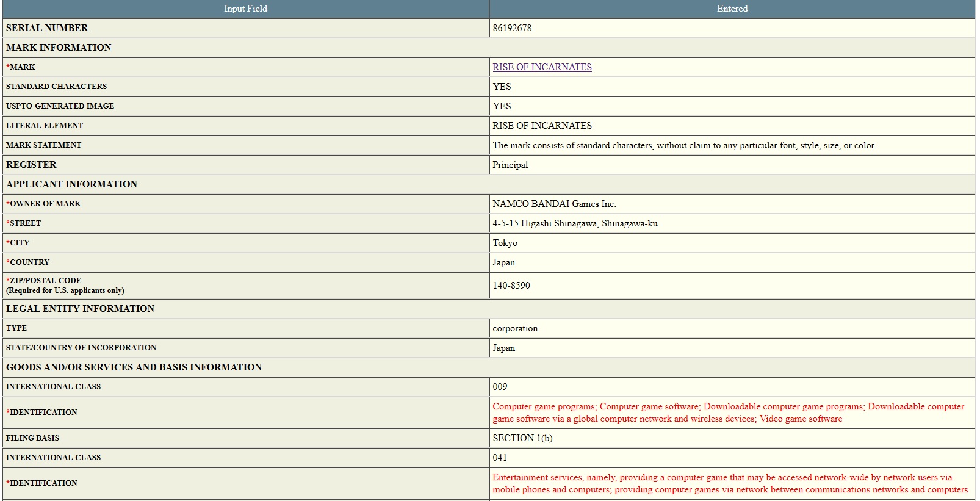Select the NAMCO BANDAI Games Inc. owner value
Image resolution: width=980 pixels, height=501 pixels.
point(554,204)
